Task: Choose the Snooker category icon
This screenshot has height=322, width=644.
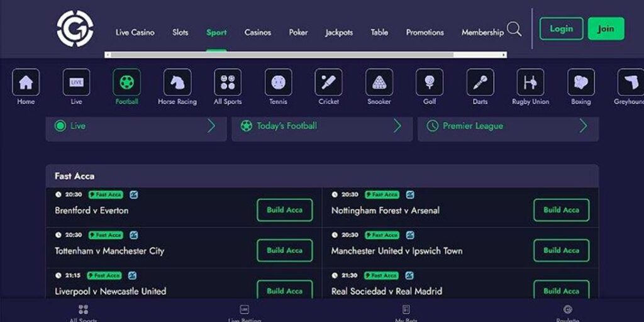Action: (x=379, y=82)
